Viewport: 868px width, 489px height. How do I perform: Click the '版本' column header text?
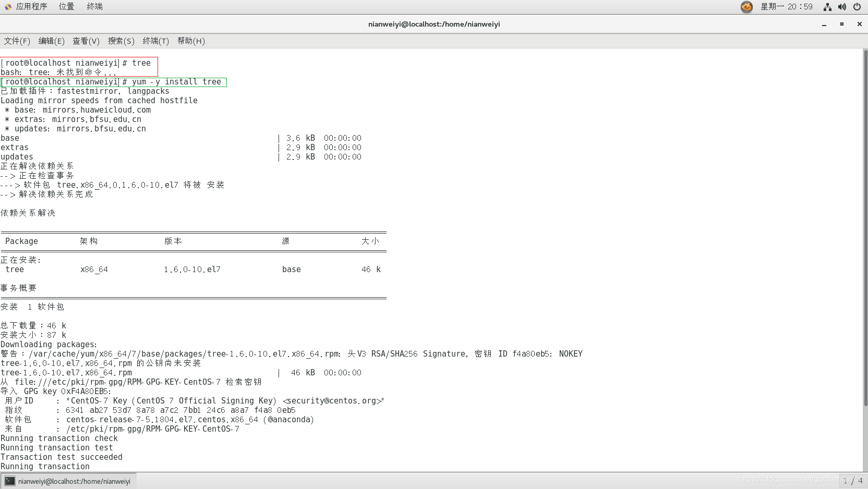pos(173,241)
